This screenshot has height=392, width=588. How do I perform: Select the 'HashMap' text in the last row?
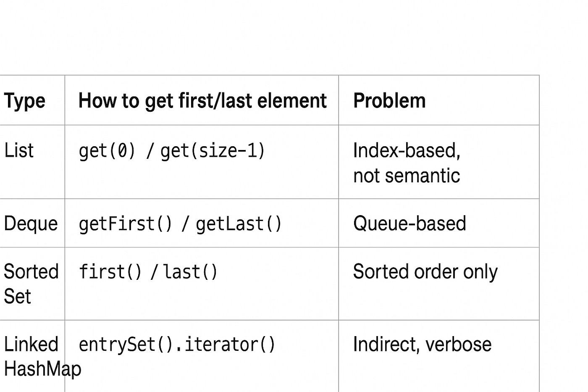(42, 369)
